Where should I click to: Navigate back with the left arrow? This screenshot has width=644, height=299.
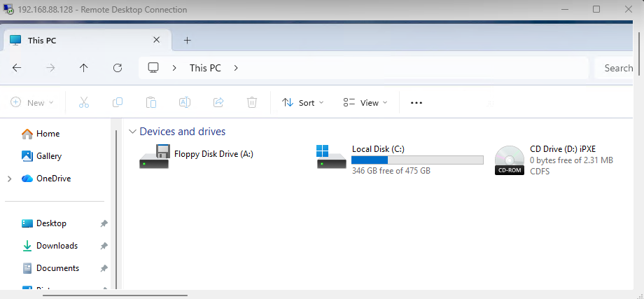pyautogui.click(x=17, y=68)
